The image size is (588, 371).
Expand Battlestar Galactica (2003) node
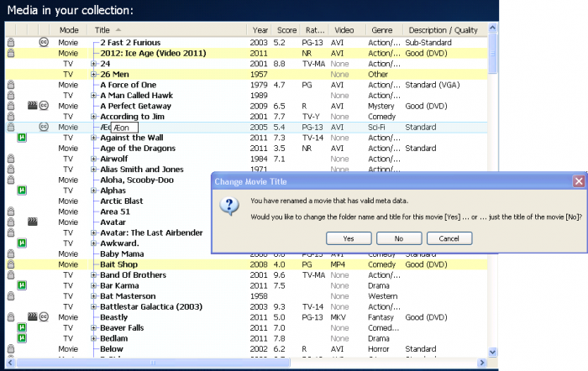[93, 306]
